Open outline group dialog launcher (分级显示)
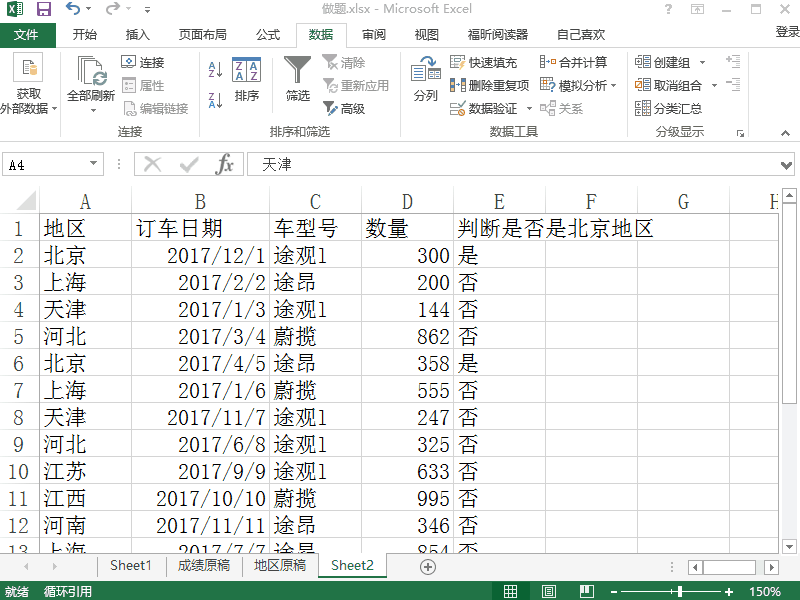The image size is (800, 600). (x=740, y=134)
